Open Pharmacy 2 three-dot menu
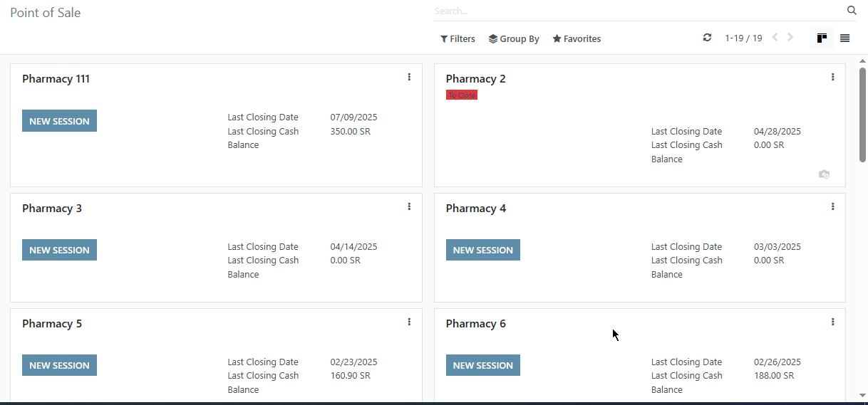Image resolution: width=868 pixels, height=405 pixels. [832, 77]
